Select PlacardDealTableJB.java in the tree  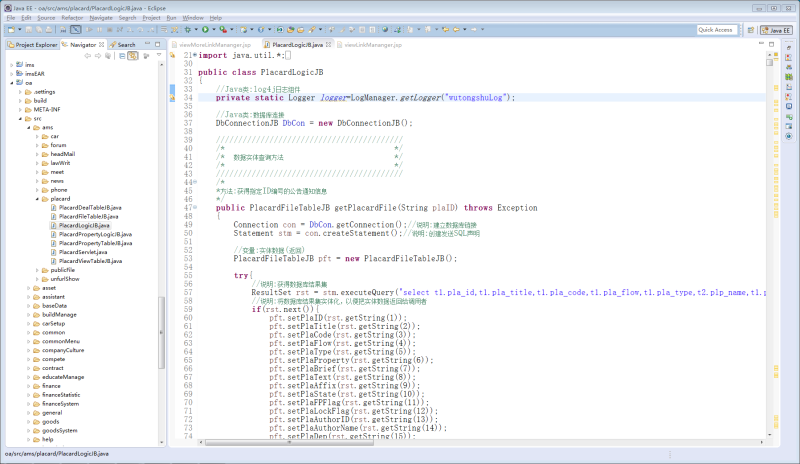pyautogui.click(x=90, y=208)
